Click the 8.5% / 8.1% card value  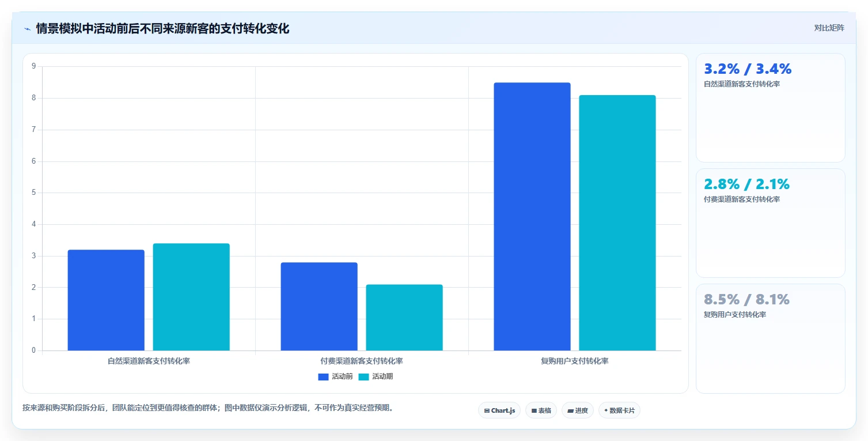746,299
